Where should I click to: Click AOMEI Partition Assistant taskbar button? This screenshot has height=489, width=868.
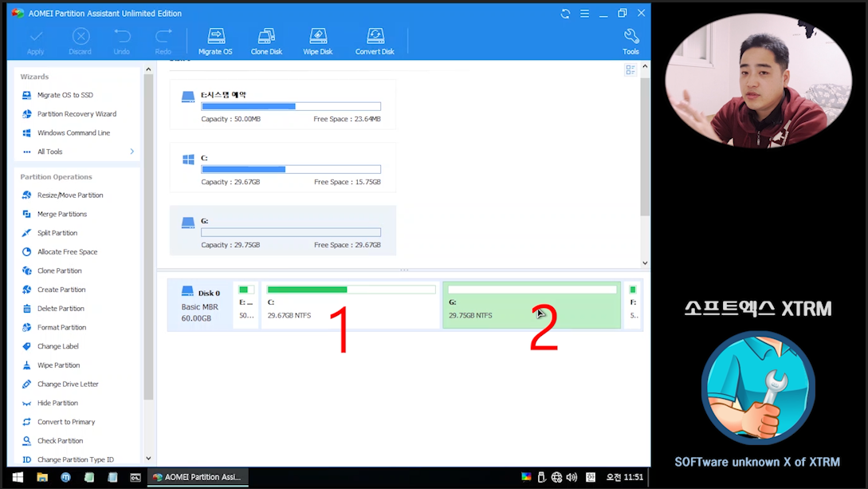tap(198, 477)
